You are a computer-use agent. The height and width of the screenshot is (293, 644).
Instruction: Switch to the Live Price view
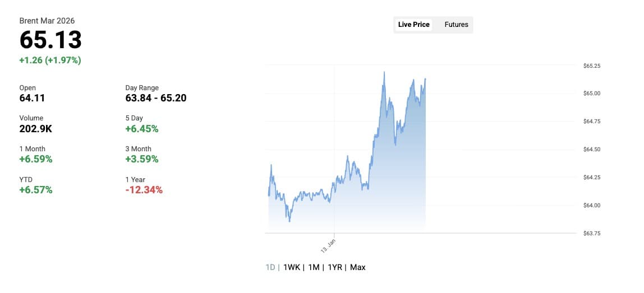click(414, 25)
